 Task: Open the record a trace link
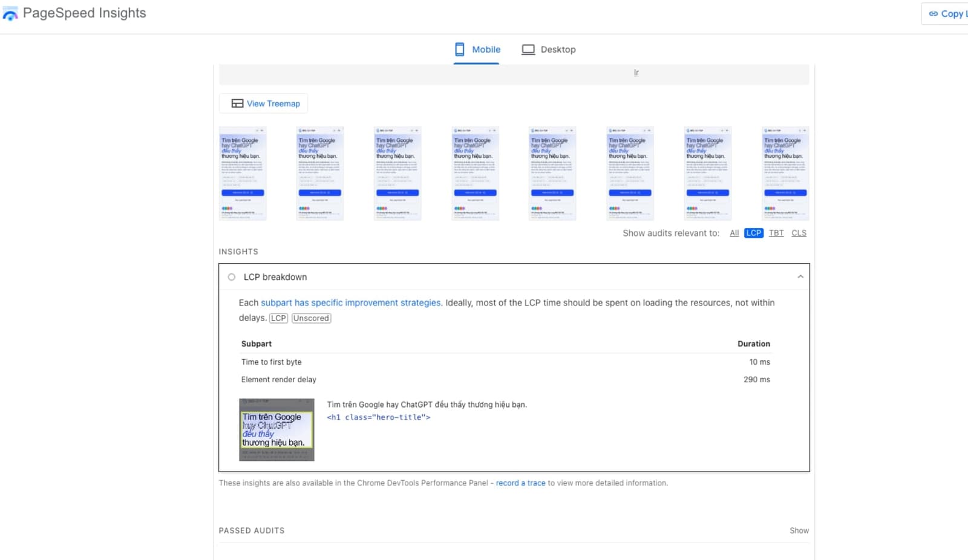pos(521,483)
